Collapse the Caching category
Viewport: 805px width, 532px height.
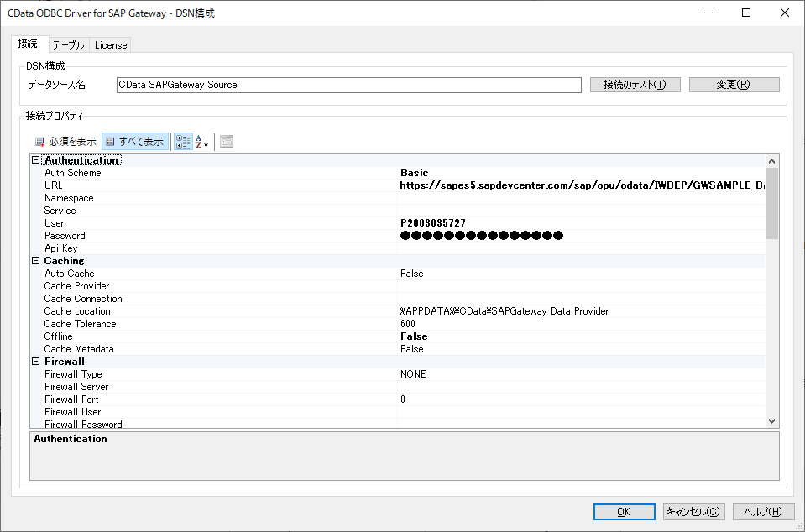(35, 261)
